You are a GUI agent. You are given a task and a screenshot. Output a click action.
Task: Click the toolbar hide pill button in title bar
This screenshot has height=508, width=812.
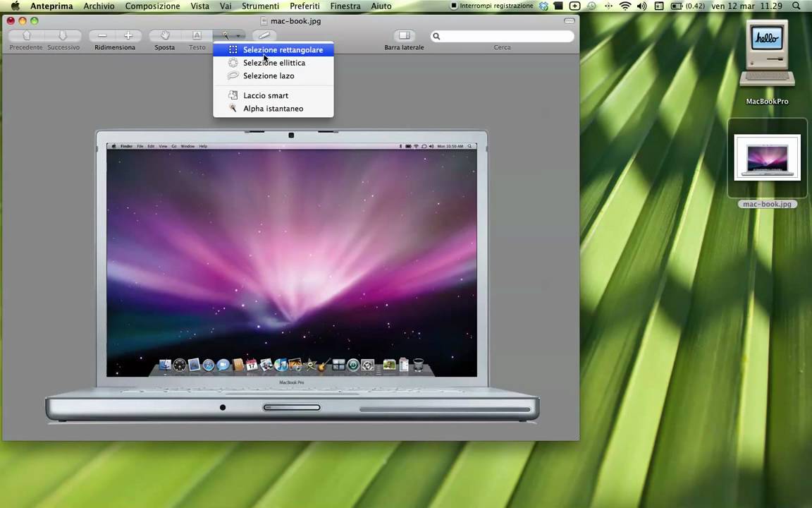pos(569,20)
